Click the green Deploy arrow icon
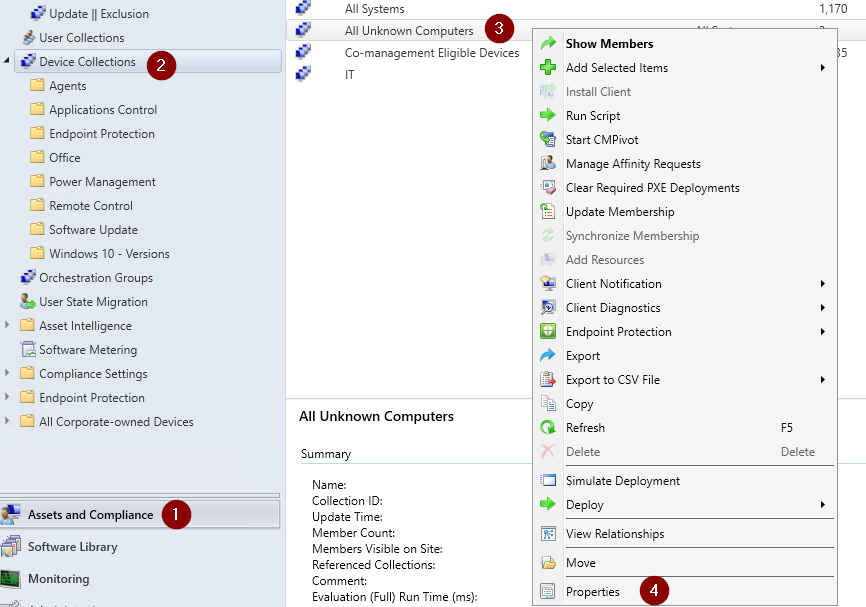Image resolution: width=866 pixels, height=607 pixels. coord(547,504)
